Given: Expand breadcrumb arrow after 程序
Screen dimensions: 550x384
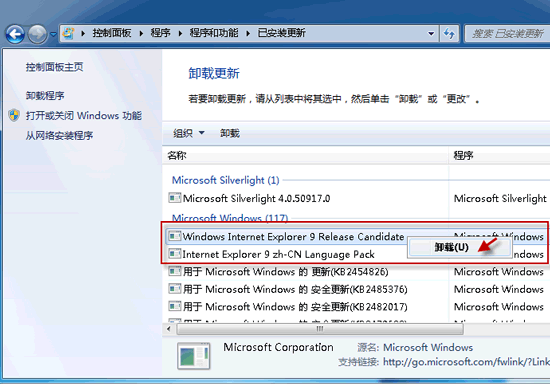Looking at the screenshot, I should pyautogui.click(x=180, y=33).
